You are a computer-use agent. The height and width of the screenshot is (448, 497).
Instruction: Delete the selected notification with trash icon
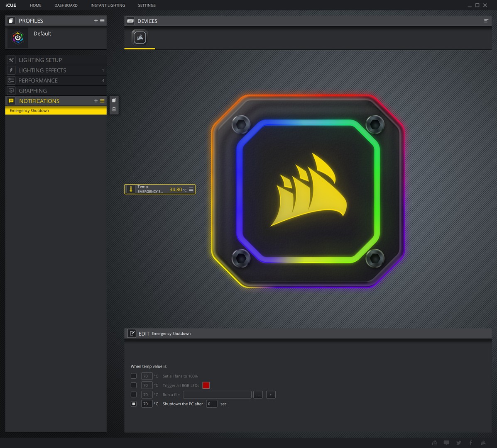[114, 109]
